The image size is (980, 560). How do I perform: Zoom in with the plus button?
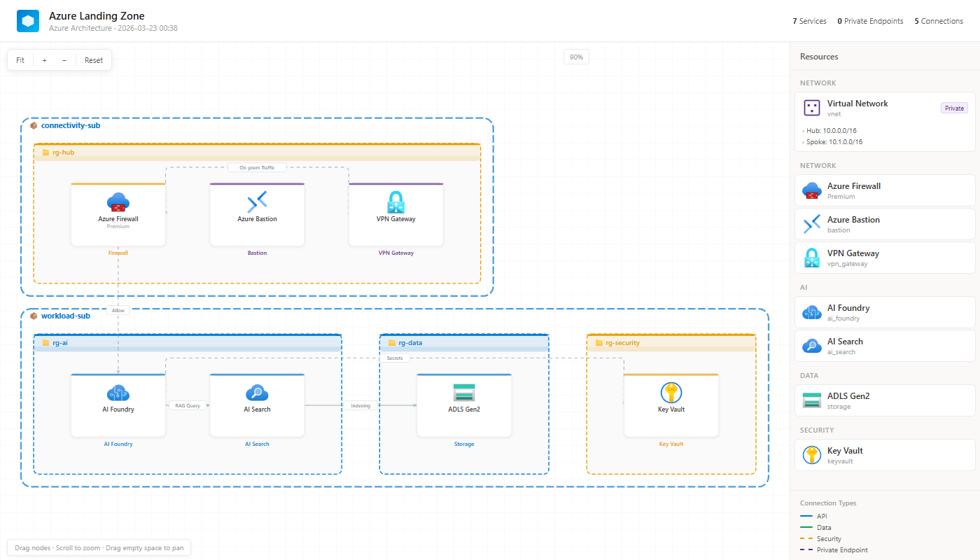pyautogui.click(x=44, y=60)
